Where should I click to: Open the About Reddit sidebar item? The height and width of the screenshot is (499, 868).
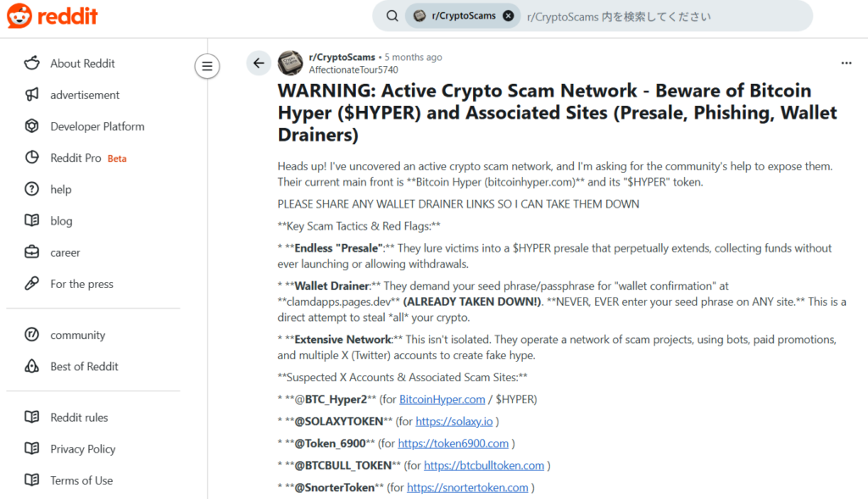pyautogui.click(x=82, y=64)
